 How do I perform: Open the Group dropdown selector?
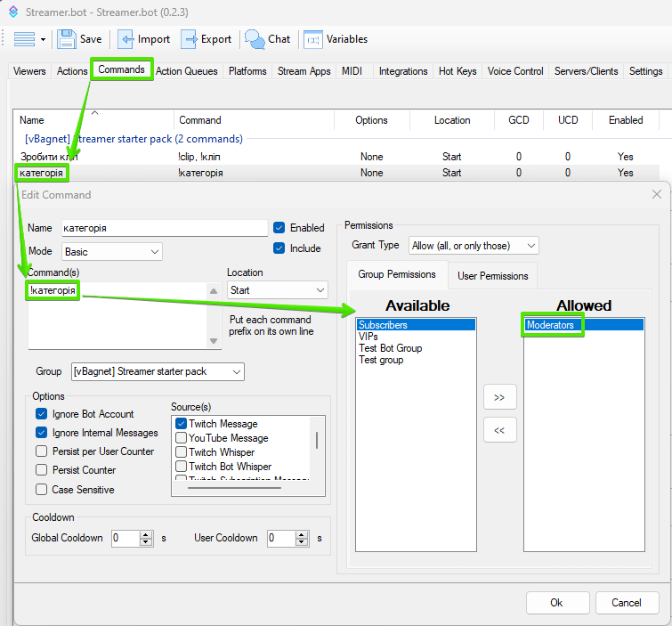pos(158,371)
